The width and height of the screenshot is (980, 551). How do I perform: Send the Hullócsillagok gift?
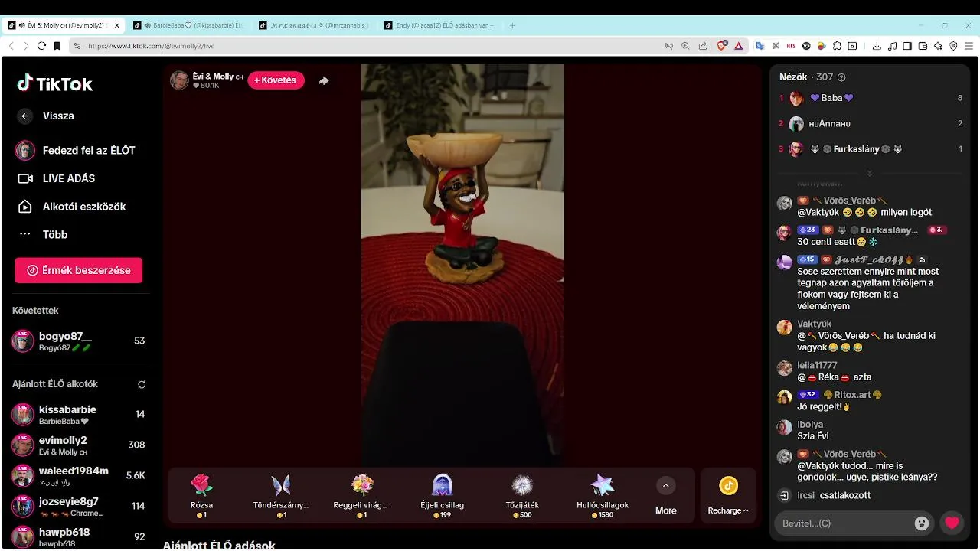pyautogui.click(x=603, y=495)
